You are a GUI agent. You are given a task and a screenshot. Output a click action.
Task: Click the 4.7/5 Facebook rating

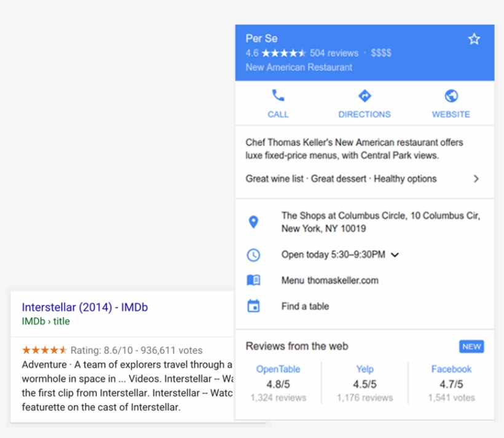tap(451, 384)
